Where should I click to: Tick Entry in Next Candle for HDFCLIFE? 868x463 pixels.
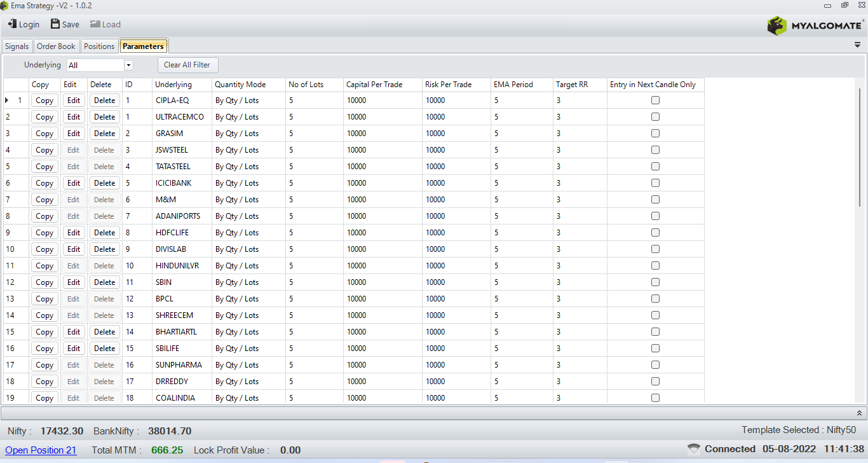655,233
